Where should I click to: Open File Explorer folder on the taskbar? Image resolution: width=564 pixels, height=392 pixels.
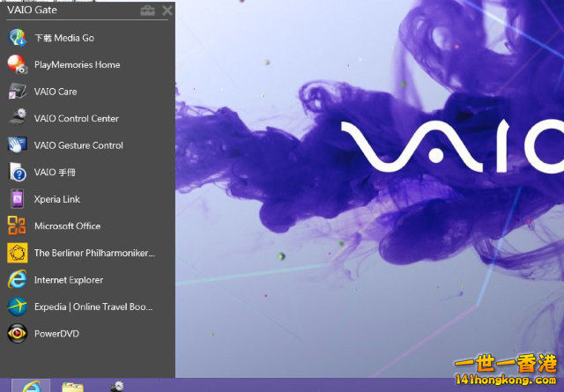[x=73, y=385]
